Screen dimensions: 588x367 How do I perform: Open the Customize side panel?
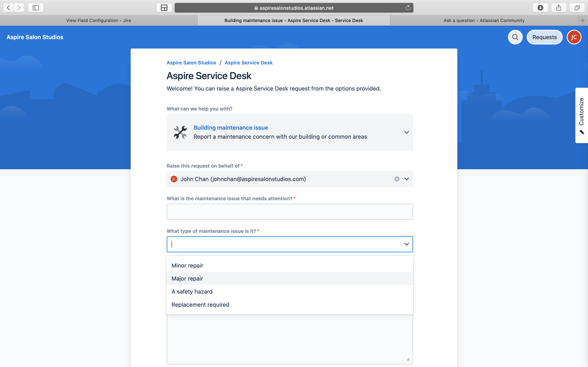[x=581, y=115]
